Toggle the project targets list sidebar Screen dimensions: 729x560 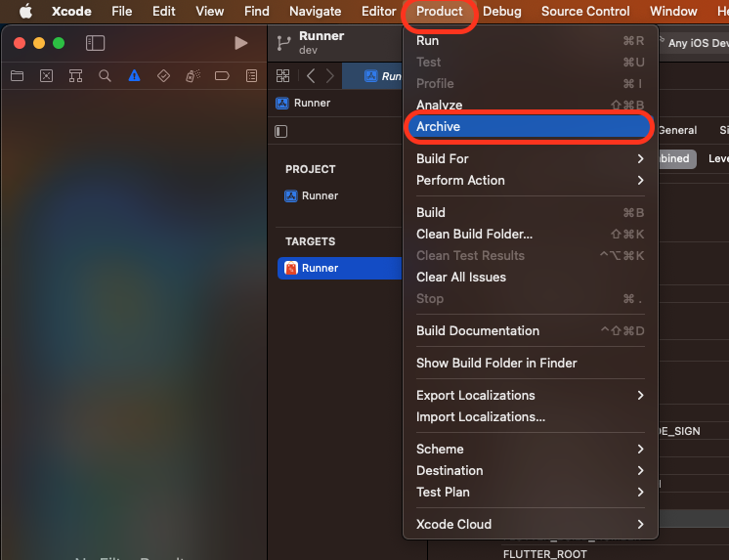point(280,132)
